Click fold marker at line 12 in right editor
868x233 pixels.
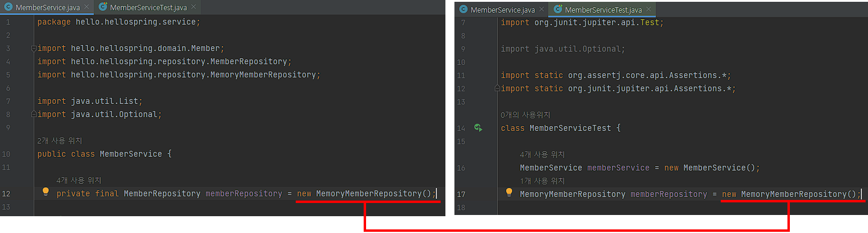497,88
